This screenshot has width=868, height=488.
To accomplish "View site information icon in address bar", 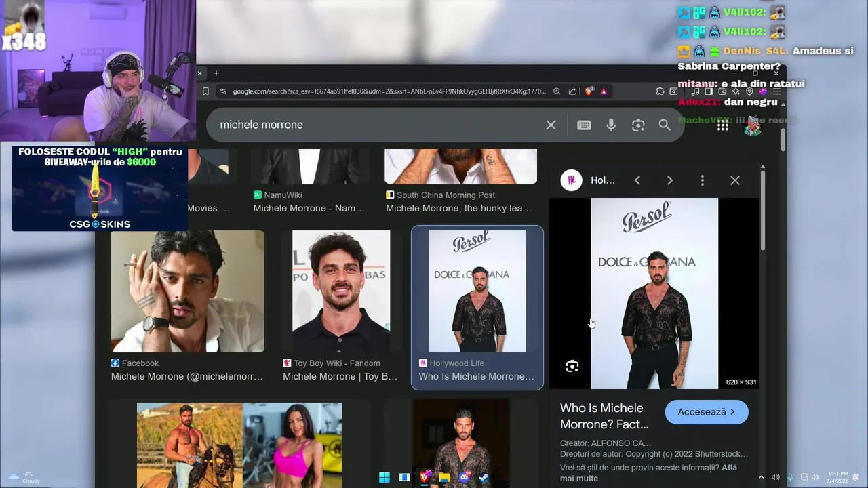I will coord(222,91).
